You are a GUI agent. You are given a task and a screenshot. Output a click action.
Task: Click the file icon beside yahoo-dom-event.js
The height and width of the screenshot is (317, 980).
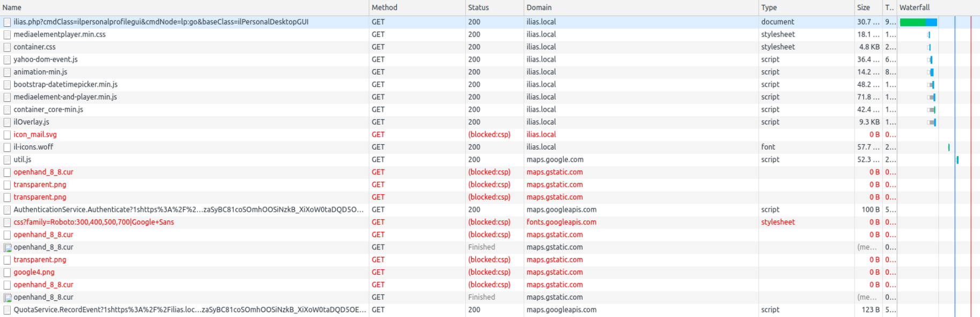point(7,60)
